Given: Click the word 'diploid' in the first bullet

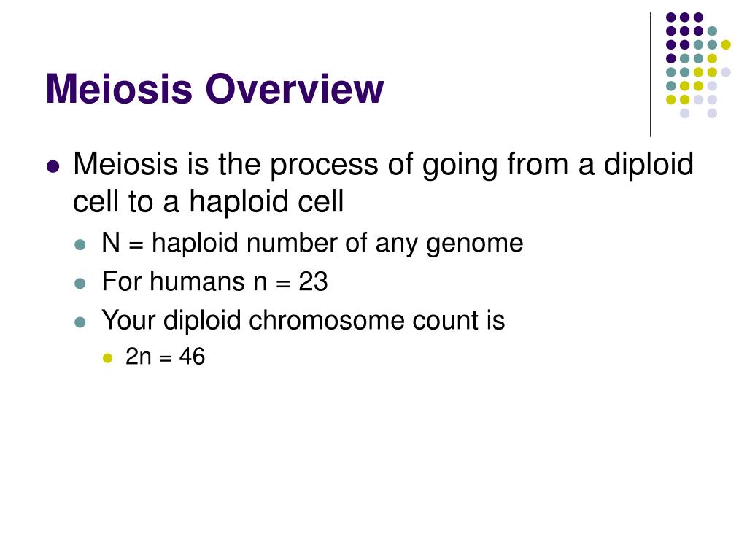Looking at the screenshot, I should point(649,165).
